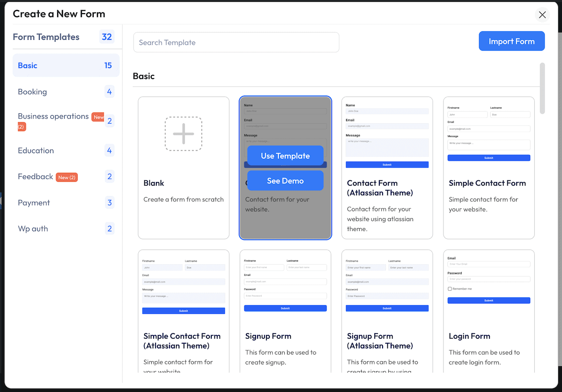Click 'This form can be used to create login form' text
The width and height of the screenshot is (562, 392).
pos(484,357)
